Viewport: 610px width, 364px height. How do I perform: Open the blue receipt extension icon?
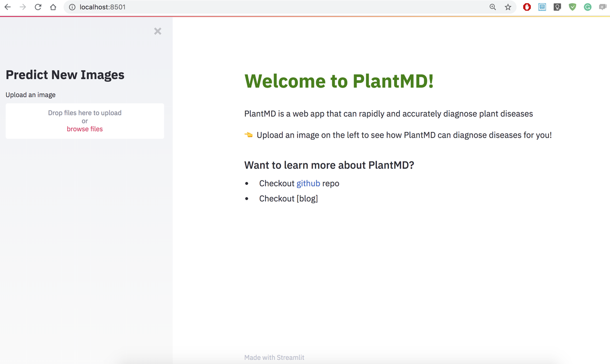pyautogui.click(x=542, y=7)
